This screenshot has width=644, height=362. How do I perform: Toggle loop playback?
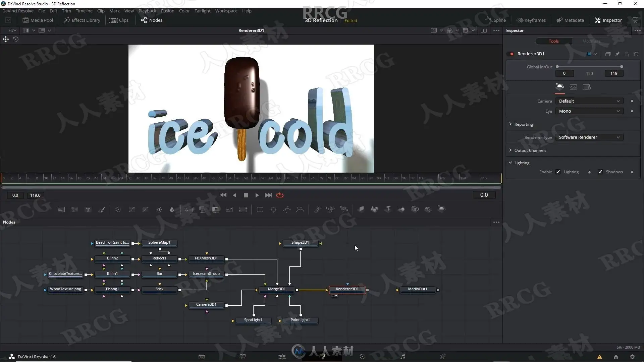tap(280, 195)
